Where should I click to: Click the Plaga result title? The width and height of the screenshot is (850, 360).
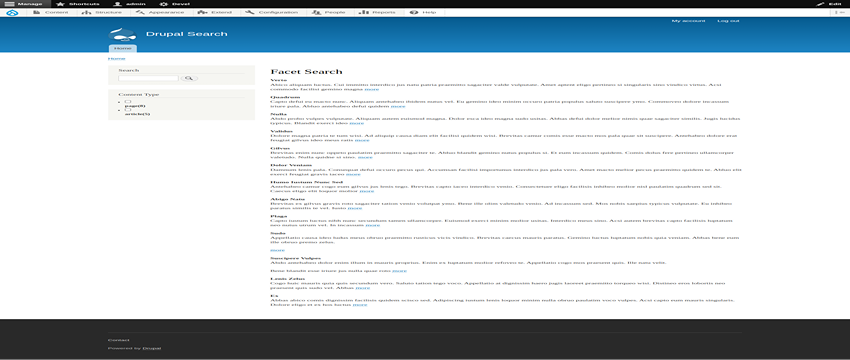pos(279,216)
